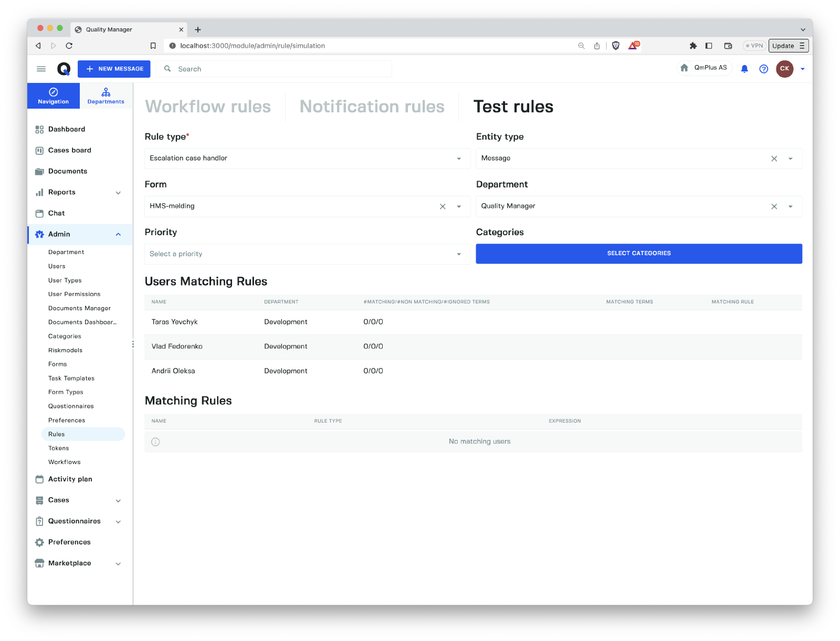Click the Search input field

pyautogui.click(x=278, y=69)
